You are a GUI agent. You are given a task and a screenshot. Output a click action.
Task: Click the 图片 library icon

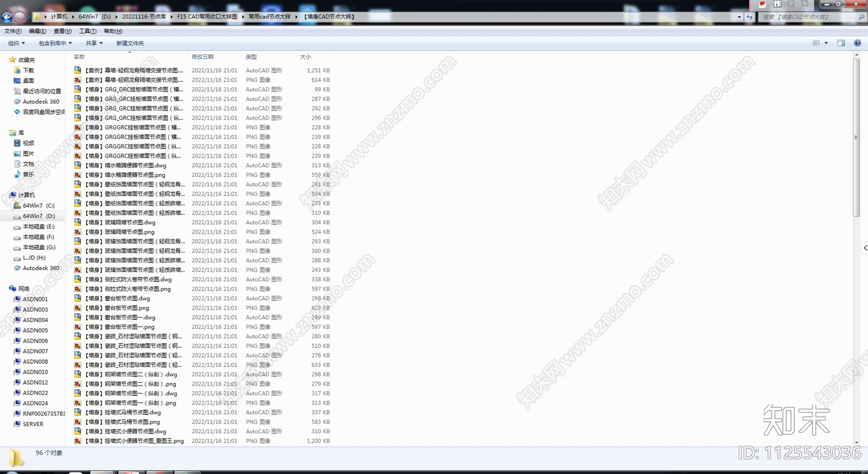coord(17,154)
